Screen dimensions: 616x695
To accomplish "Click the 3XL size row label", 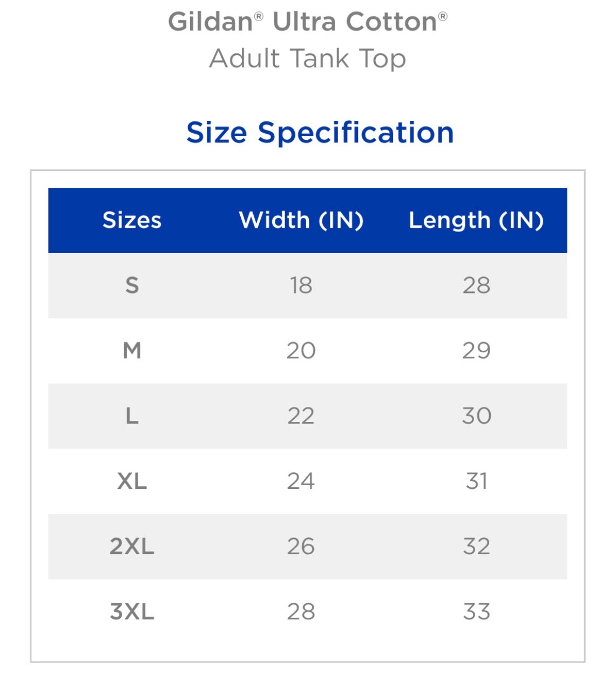I will point(132,612).
